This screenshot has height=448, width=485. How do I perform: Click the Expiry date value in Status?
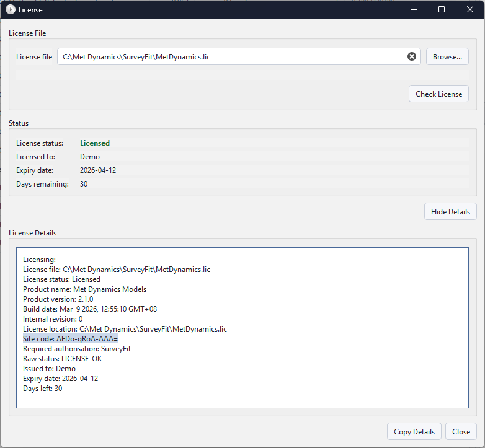98,170
